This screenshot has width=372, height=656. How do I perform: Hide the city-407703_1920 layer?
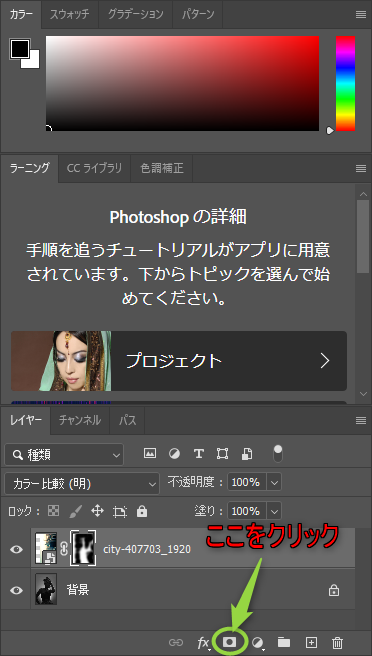point(16,549)
